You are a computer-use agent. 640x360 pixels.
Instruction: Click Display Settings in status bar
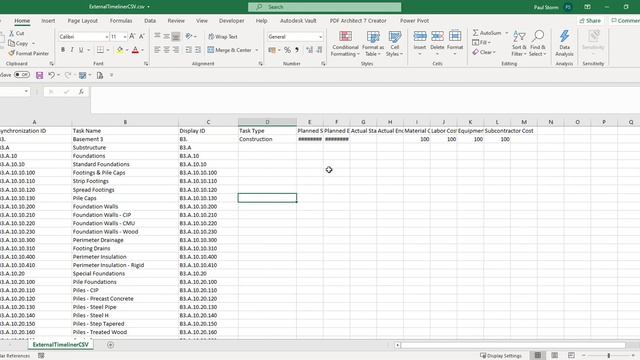point(501,356)
